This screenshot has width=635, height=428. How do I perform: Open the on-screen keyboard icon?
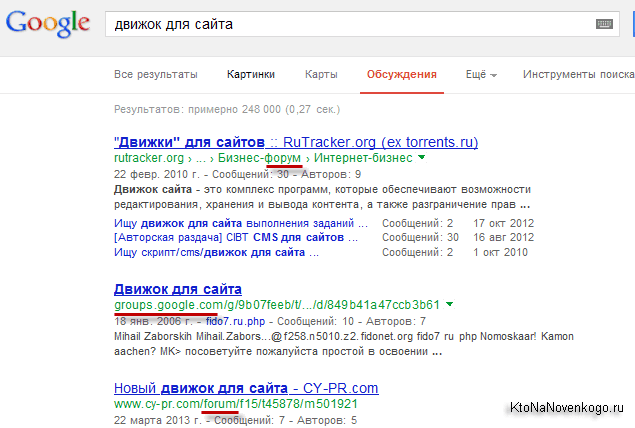tap(604, 24)
